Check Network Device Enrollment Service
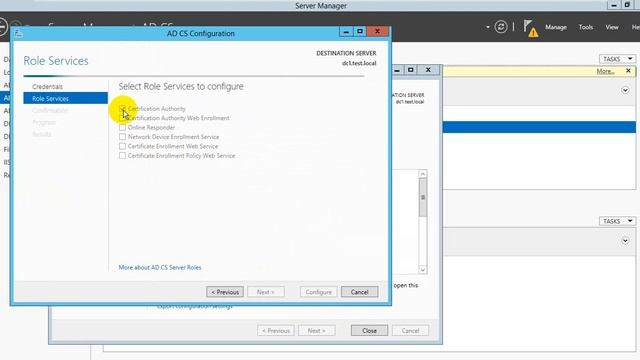Image resolution: width=640 pixels, height=360 pixels. (122, 137)
